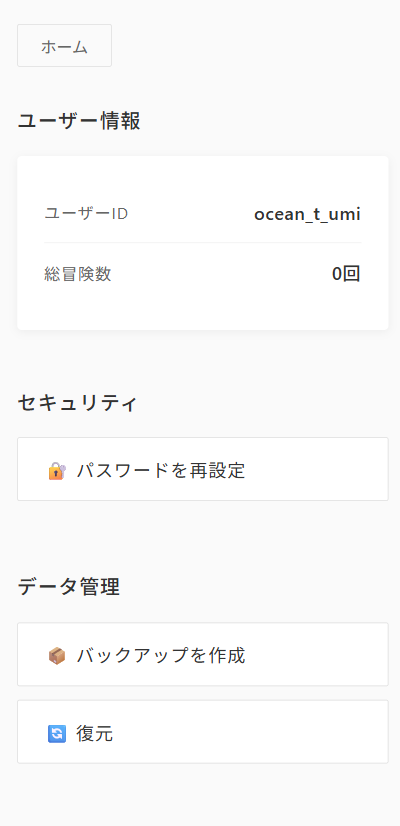Select the username ocean_t_umi

pos(307,214)
